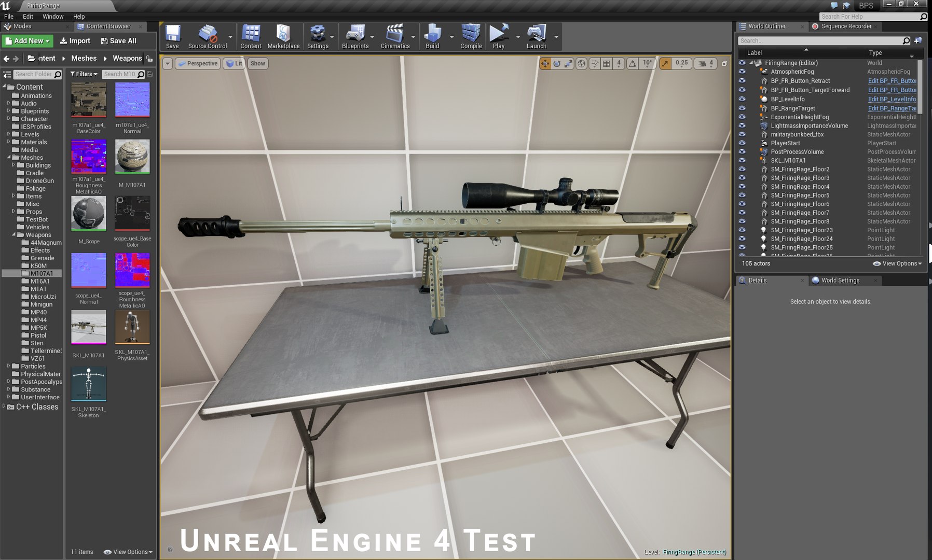
Task: Open the Content toolbar button
Action: (251, 36)
